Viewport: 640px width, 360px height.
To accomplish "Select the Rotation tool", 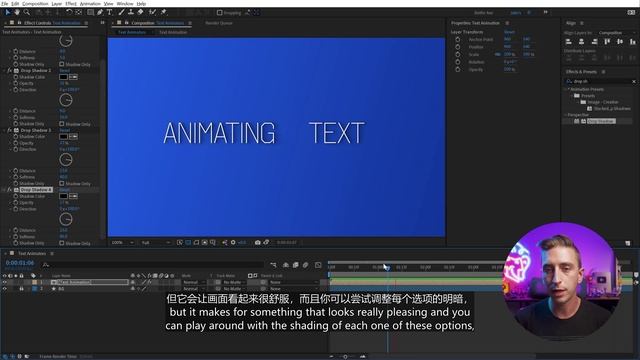I will click(x=69, y=12).
